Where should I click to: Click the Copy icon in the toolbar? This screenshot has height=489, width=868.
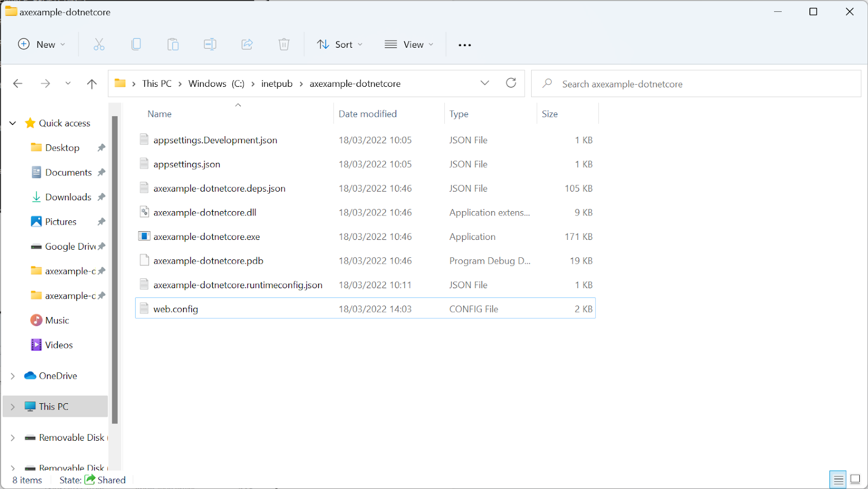(x=136, y=45)
